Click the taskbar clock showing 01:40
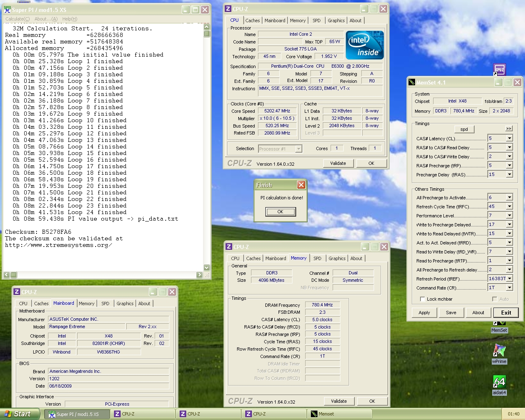 point(514,414)
